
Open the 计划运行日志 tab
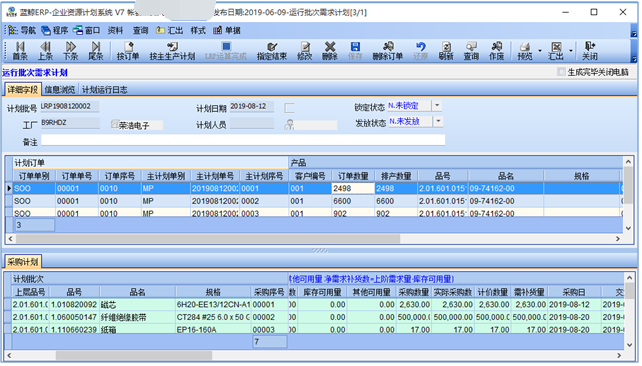point(104,90)
